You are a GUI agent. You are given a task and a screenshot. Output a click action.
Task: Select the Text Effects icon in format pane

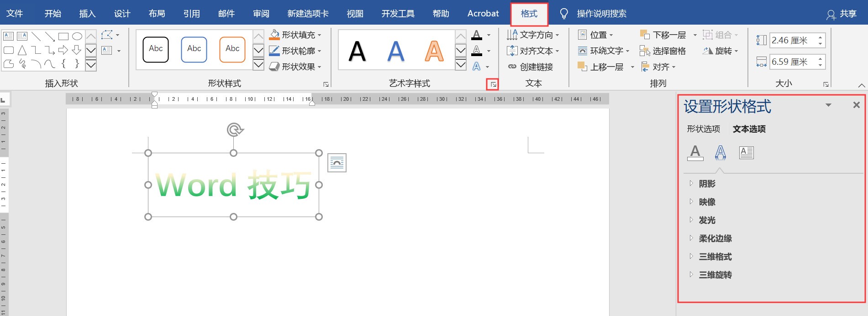[x=720, y=152]
